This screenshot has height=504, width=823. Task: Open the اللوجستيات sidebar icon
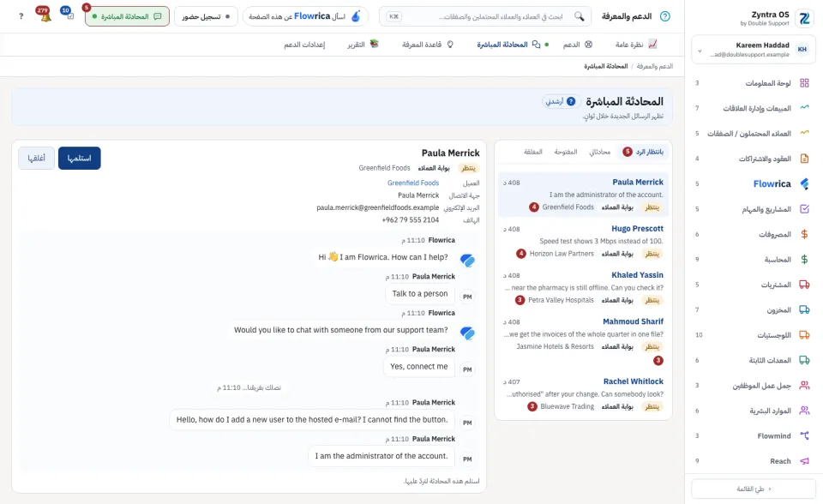[804, 335]
